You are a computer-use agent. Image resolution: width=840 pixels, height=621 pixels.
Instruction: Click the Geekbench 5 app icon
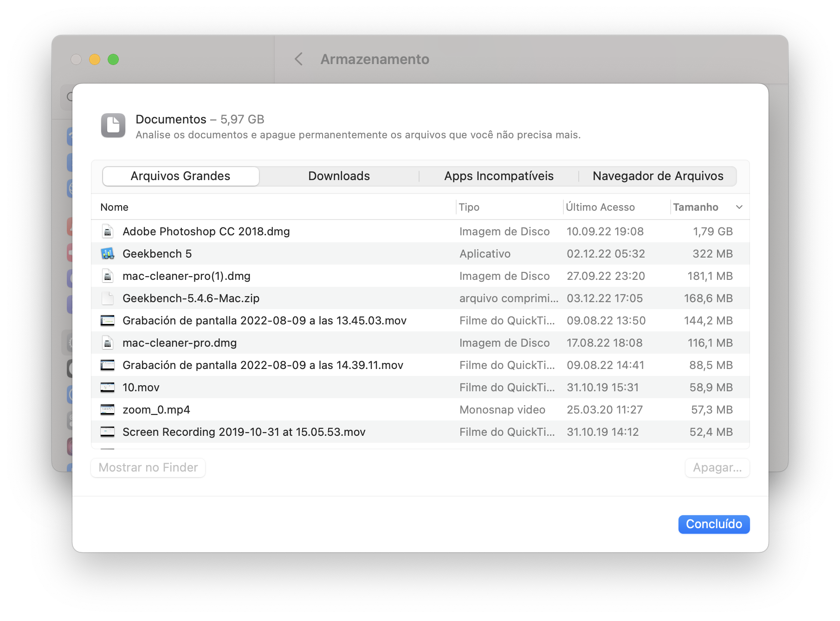[x=108, y=253]
